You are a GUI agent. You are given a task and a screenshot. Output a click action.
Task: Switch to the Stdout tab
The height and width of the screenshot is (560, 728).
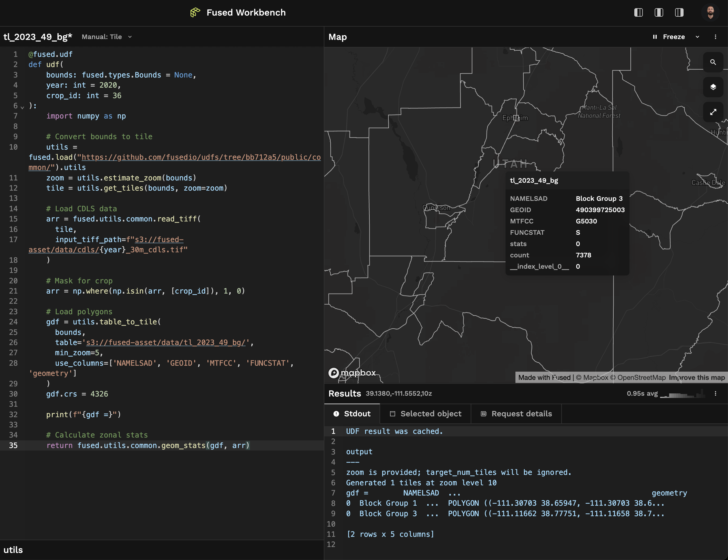pyautogui.click(x=352, y=414)
